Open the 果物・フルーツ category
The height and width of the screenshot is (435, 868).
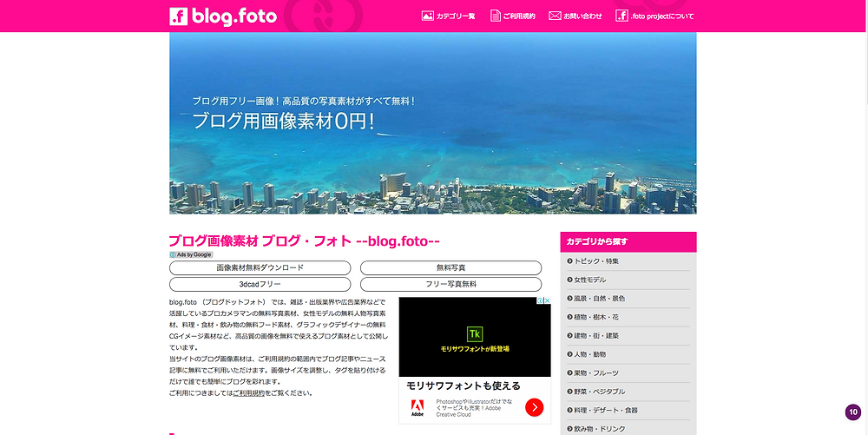(596, 373)
